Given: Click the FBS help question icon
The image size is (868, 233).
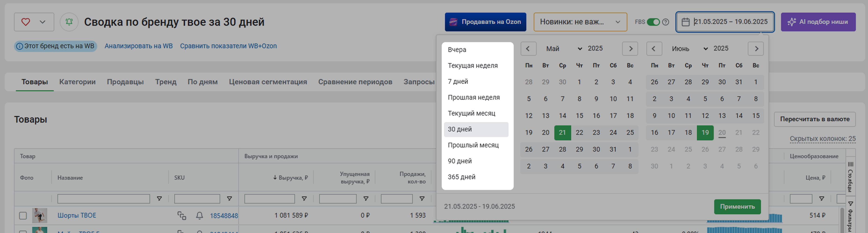Looking at the screenshot, I should [665, 22].
